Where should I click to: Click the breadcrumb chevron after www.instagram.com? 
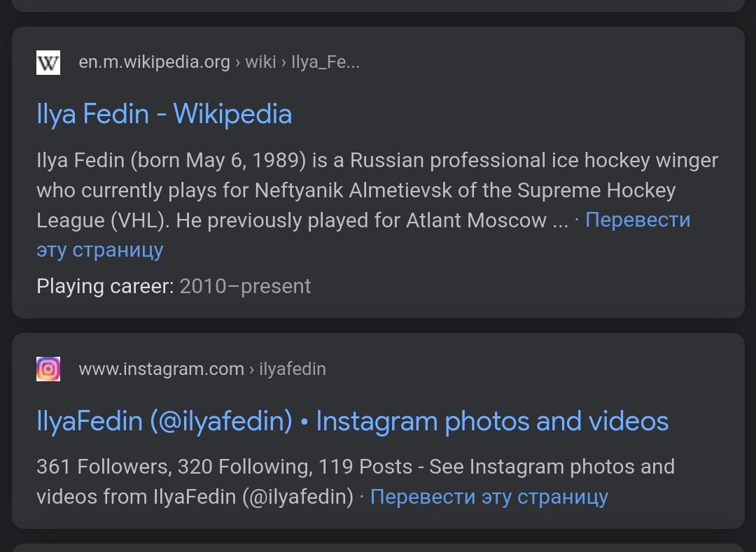[x=252, y=369]
